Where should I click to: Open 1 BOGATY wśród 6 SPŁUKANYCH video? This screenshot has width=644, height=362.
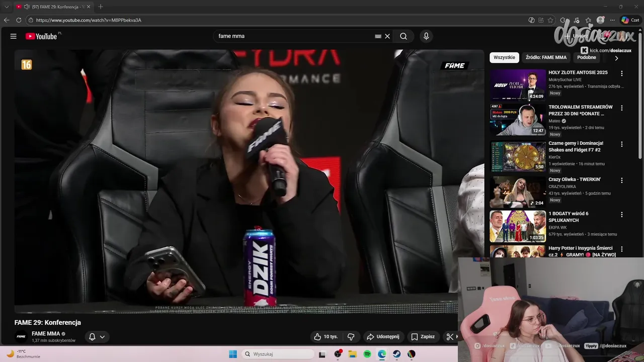pyautogui.click(x=569, y=217)
